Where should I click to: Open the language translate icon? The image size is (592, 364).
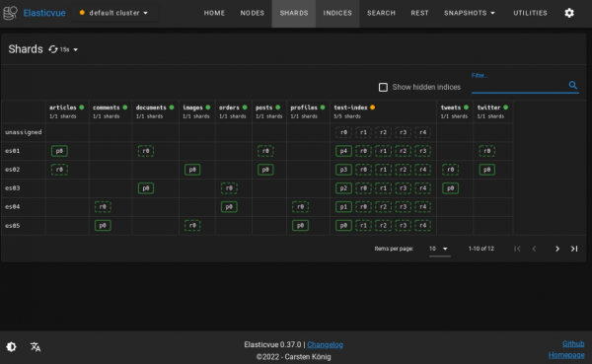pos(36,346)
